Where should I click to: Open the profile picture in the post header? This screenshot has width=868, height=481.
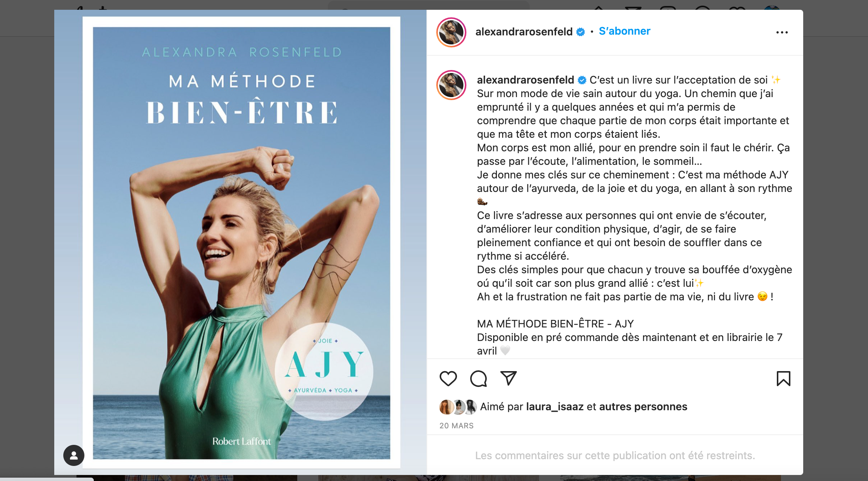(451, 32)
